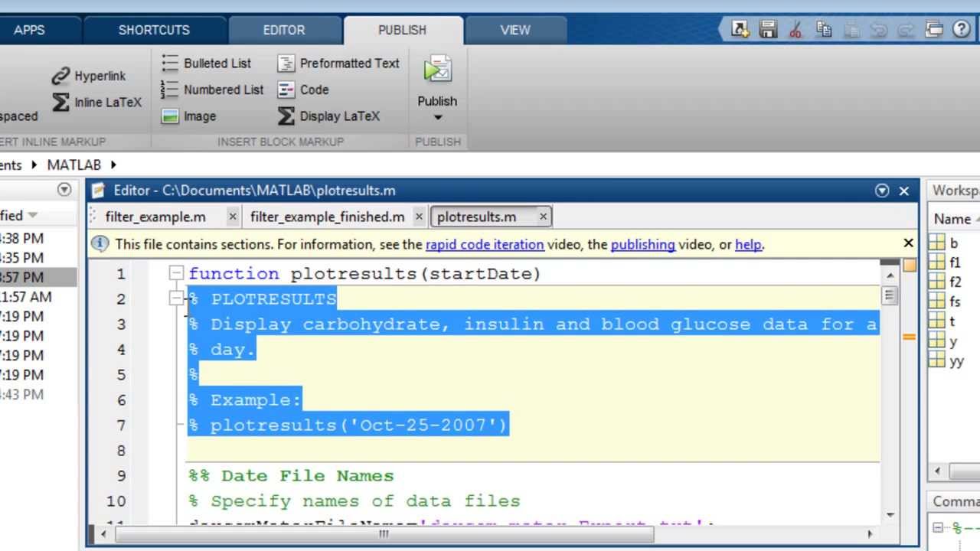Collapse the function plotresults code fold
Screen dimensions: 980x551
pos(176,273)
